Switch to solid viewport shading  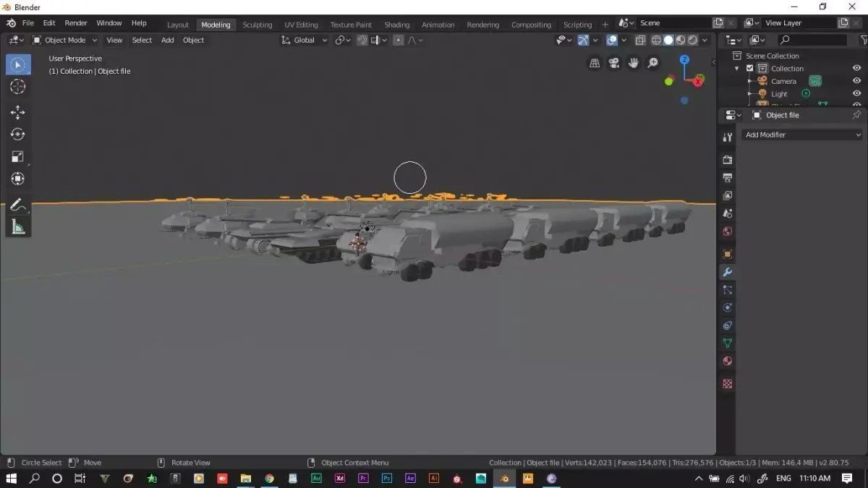[668, 40]
